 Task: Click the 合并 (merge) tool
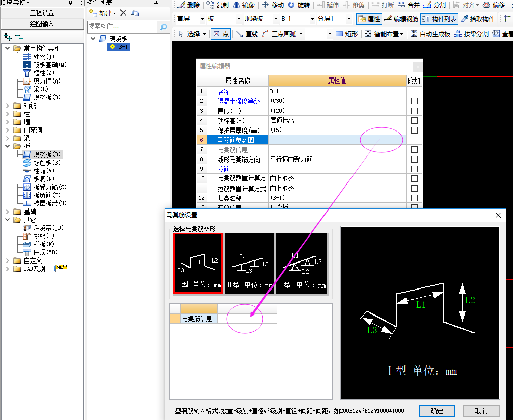pyautogui.click(x=409, y=5)
